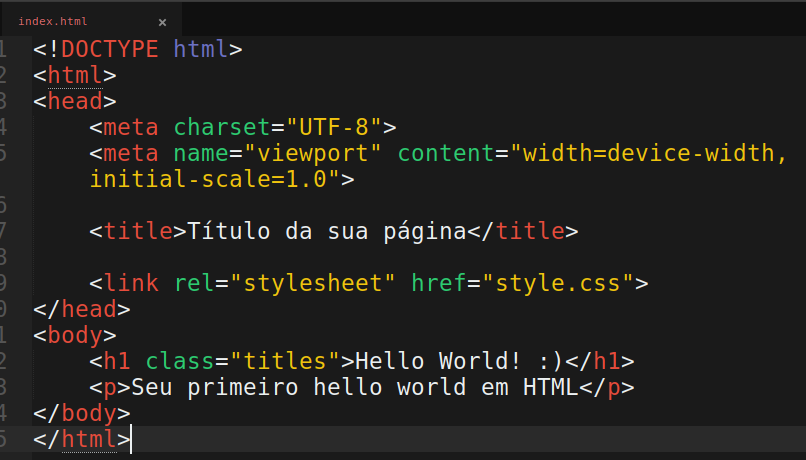Close the index.html tab
Viewport: 806px width, 460px height.
(163, 21)
